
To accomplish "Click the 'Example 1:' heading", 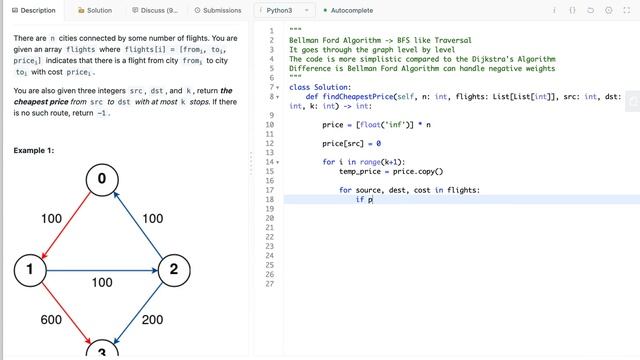I will [34, 150].
